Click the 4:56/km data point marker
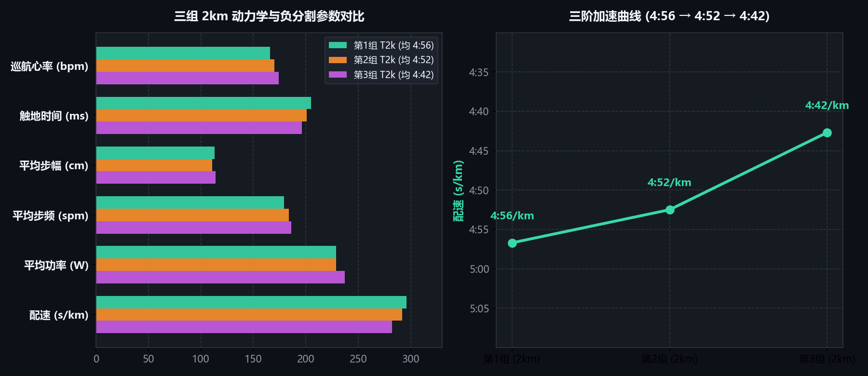The image size is (868, 376). [x=512, y=243]
